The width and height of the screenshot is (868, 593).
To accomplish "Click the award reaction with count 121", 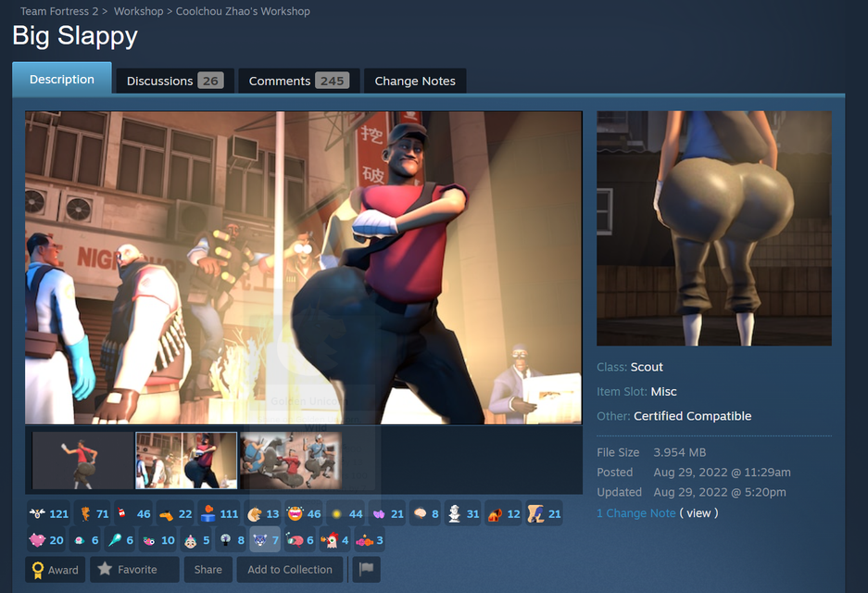I will tap(49, 514).
